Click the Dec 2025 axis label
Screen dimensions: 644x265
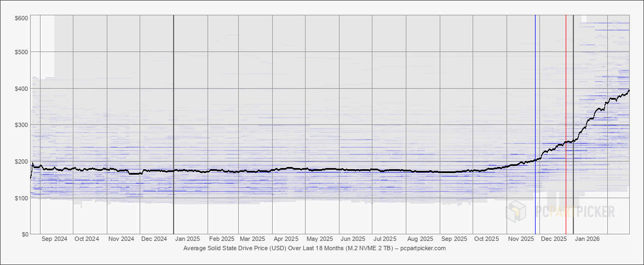(554, 239)
